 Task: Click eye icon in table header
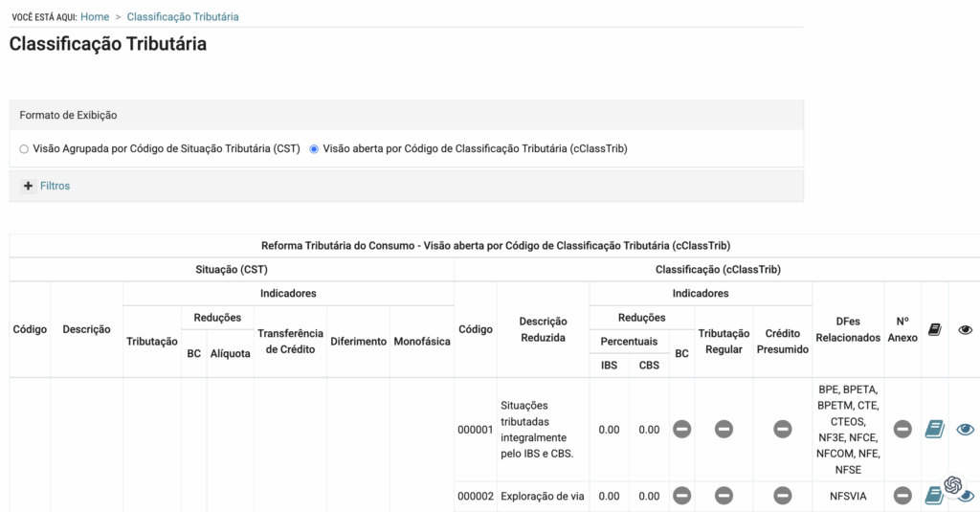[x=965, y=329]
